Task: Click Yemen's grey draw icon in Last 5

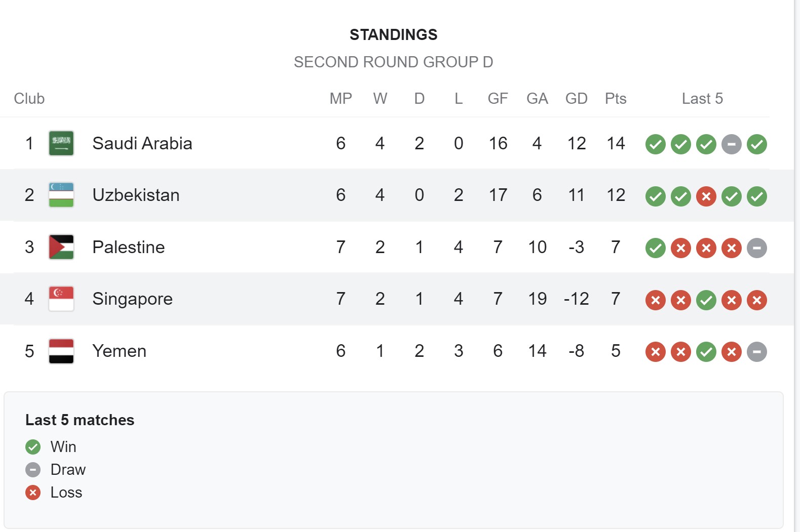Action: pyautogui.click(x=756, y=352)
